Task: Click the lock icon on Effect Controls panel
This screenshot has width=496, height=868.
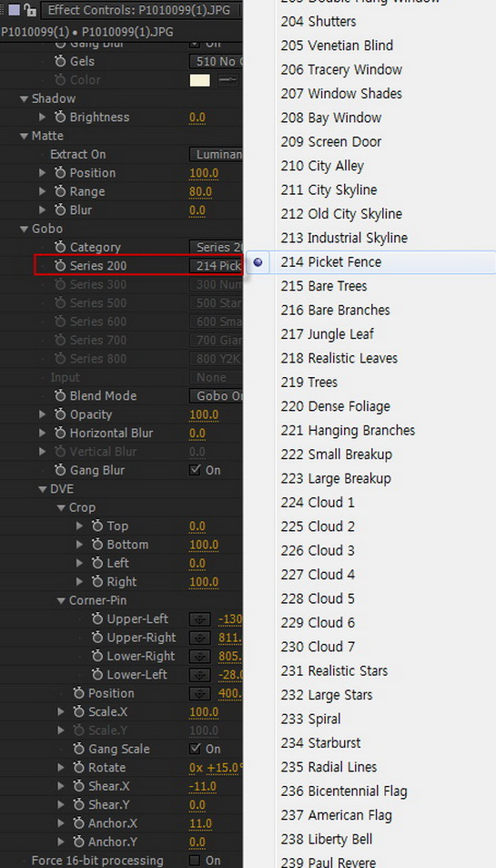Action: point(30,9)
